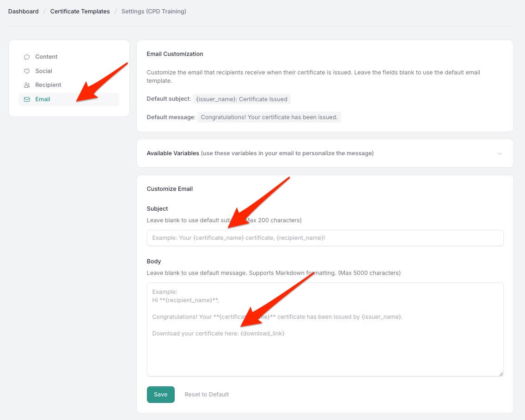Open the Content settings section
The width and height of the screenshot is (525, 420).
[x=46, y=57]
